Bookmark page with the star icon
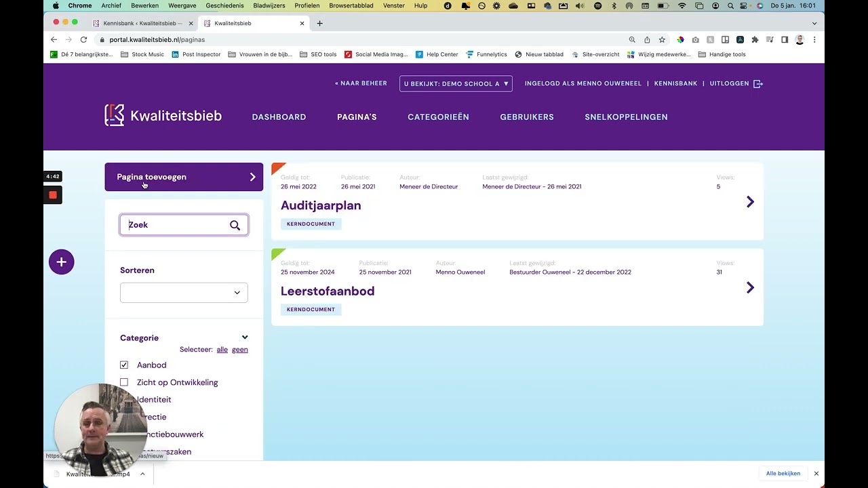This screenshot has height=488, width=868. point(662,40)
